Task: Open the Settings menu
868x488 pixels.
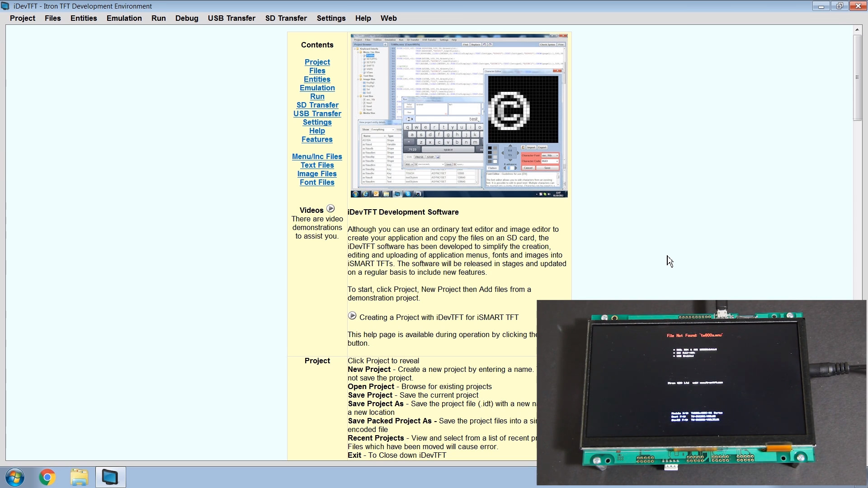Action: click(x=331, y=18)
